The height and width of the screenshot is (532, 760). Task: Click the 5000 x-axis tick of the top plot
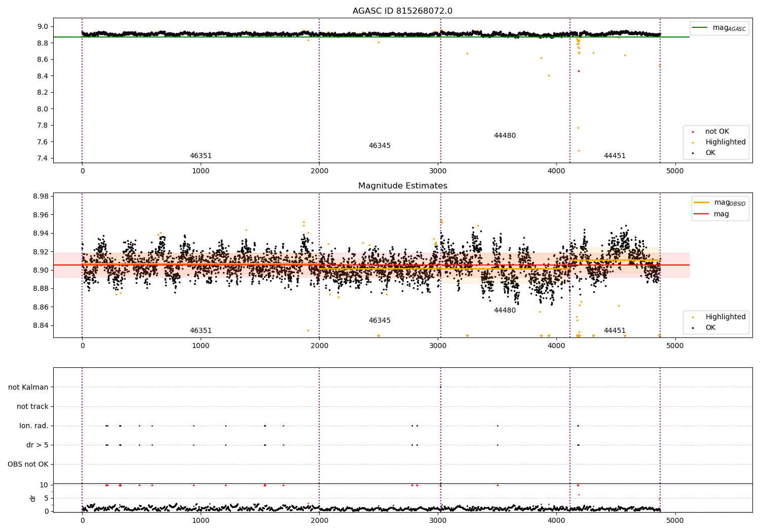tap(675, 171)
